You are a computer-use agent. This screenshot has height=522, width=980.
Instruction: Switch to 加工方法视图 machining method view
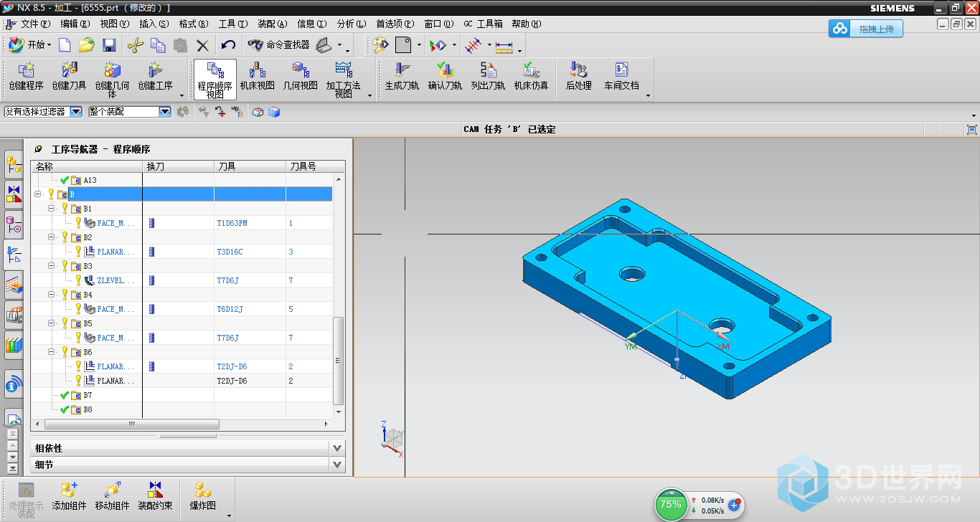[344, 79]
